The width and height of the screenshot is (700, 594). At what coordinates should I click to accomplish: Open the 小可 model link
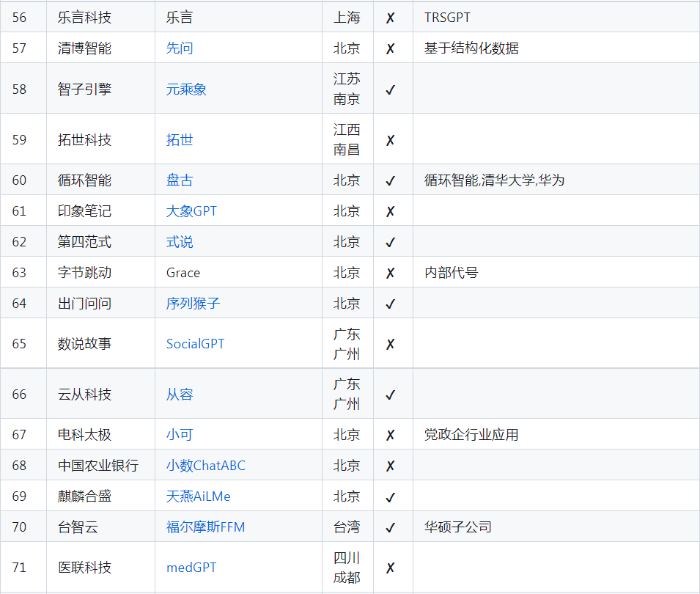tap(180, 434)
